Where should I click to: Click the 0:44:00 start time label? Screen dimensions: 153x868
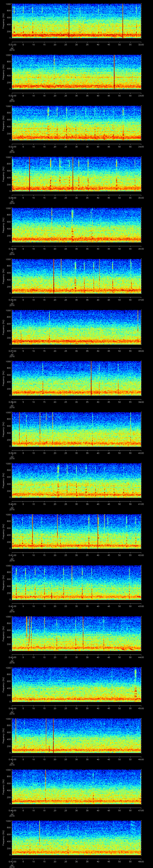[12, 708]
